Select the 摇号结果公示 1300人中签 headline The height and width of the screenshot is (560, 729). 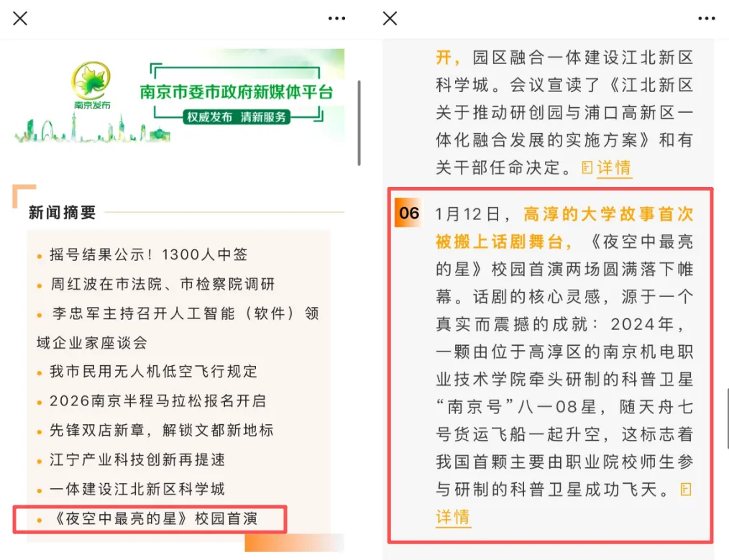tap(149, 254)
